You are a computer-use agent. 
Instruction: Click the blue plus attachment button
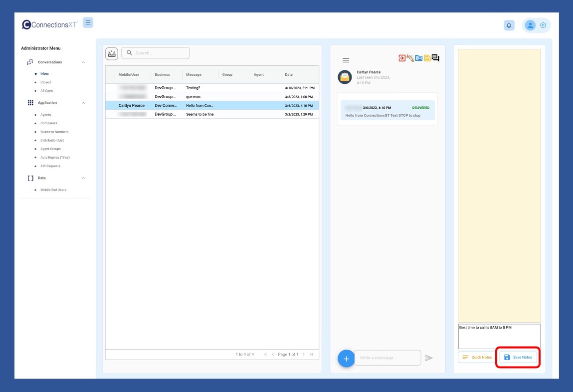pos(346,358)
